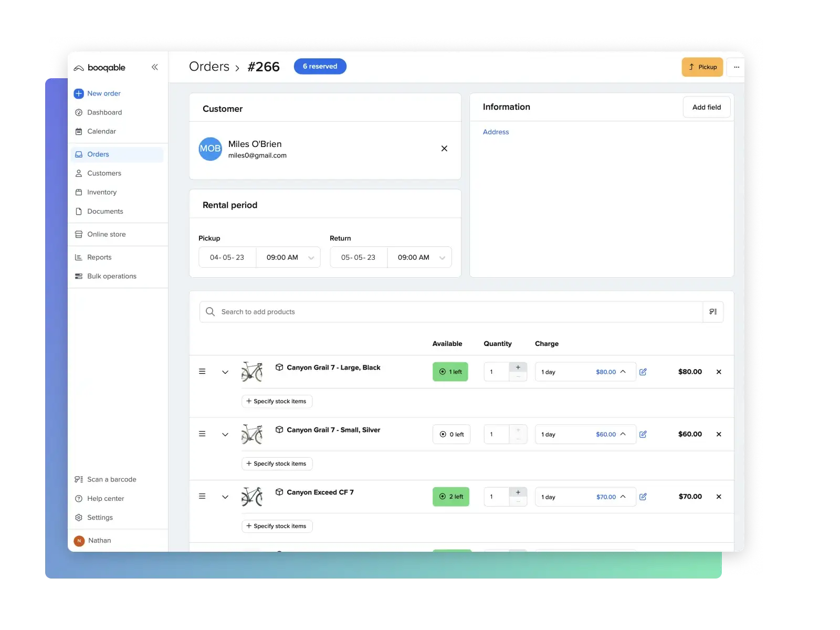Click the booqable logo

[x=100, y=68]
